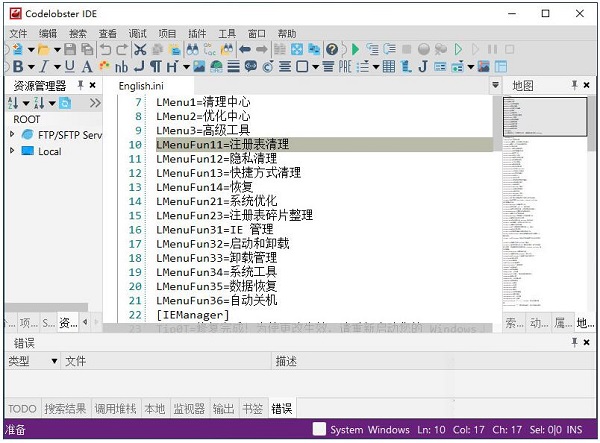The image size is (600, 443).
Task: Open the 插件 menu
Action: (197, 34)
